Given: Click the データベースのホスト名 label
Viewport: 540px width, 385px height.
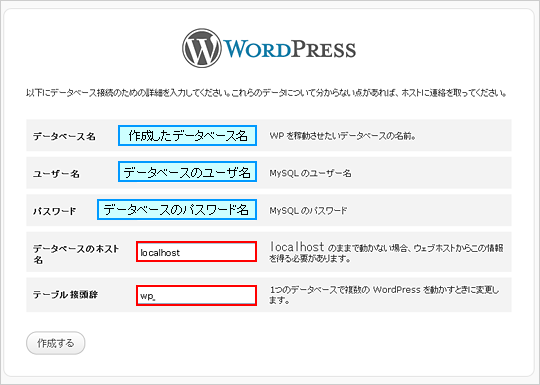Looking at the screenshot, I should click(76, 253).
